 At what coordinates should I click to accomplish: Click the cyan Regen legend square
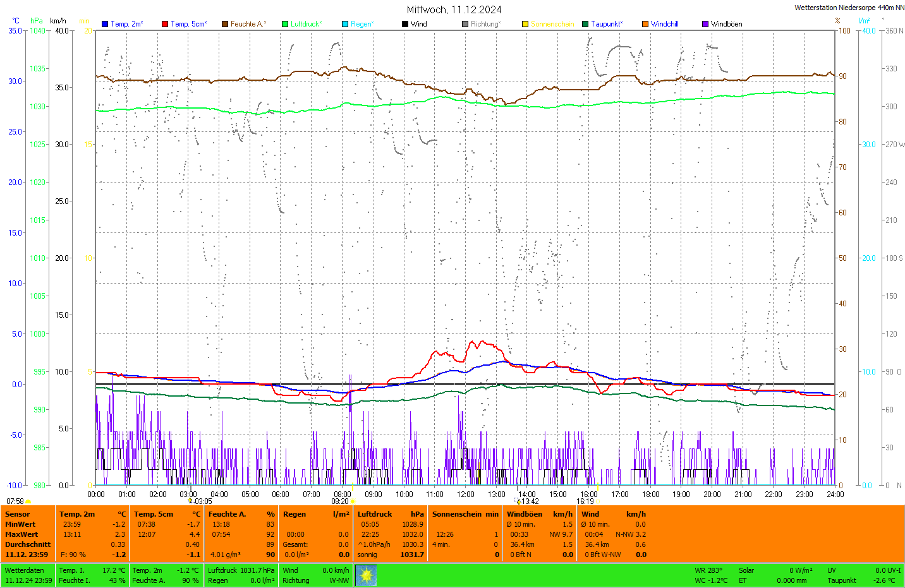point(345,24)
